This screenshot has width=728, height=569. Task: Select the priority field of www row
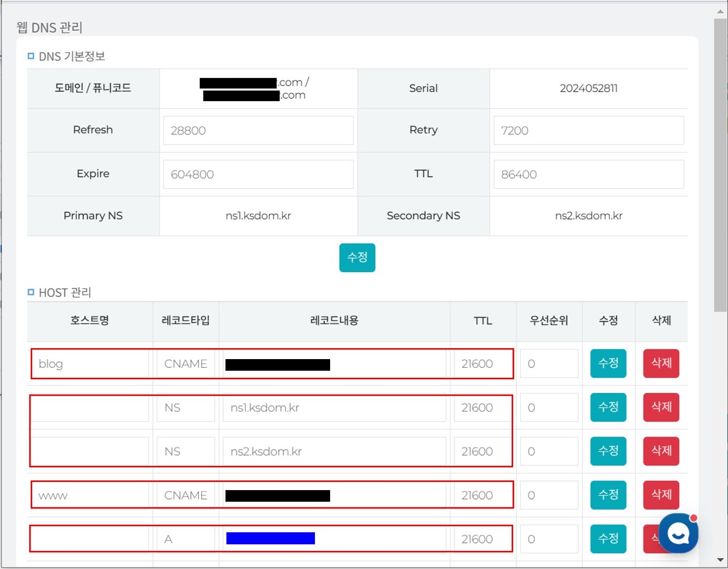pos(549,495)
